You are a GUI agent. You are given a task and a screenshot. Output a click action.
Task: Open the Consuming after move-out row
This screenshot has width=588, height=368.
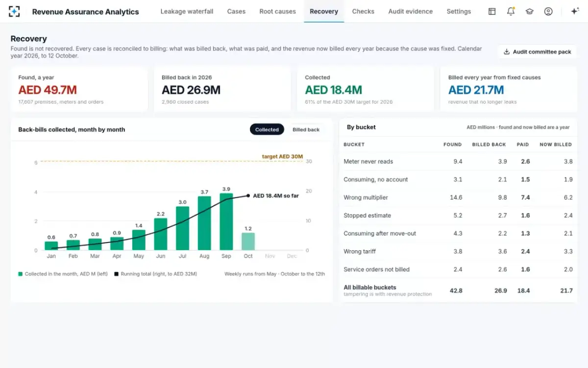tap(458, 234)
